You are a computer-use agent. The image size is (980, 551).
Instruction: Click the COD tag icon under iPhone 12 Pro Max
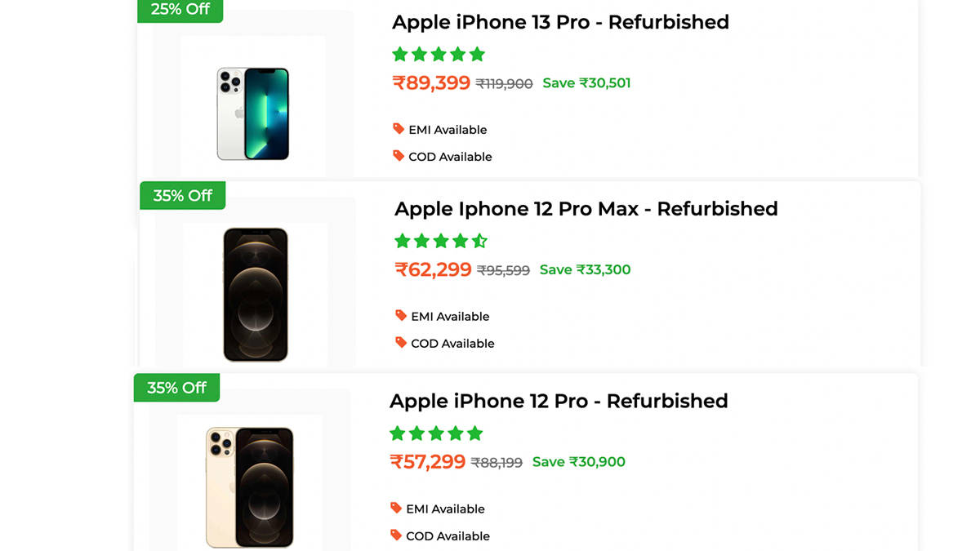402,343
